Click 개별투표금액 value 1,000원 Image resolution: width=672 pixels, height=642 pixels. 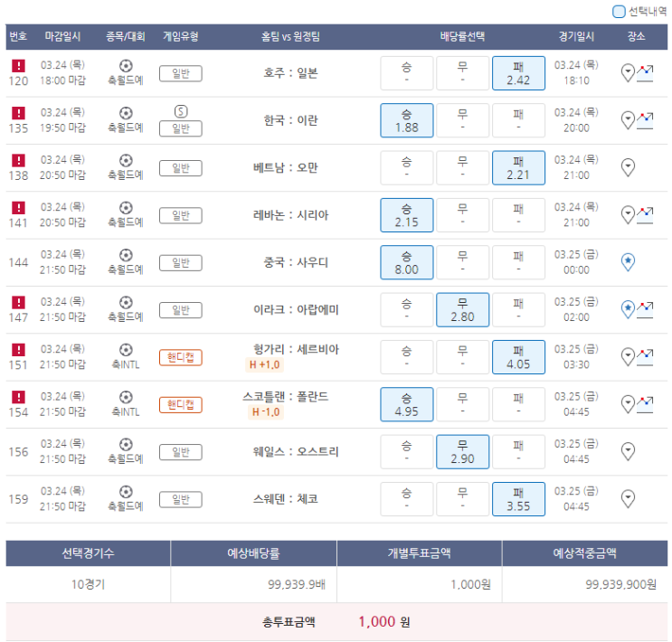click(470, 584)
